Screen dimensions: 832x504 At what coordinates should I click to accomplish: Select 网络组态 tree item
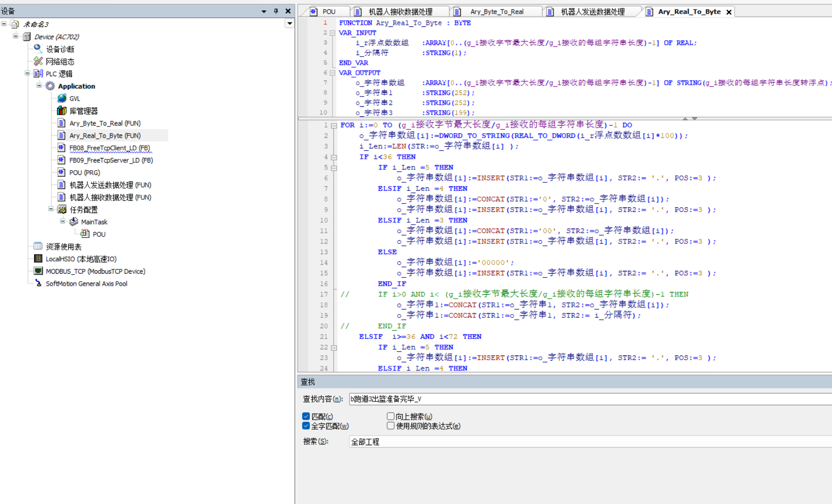click(60, 61)
